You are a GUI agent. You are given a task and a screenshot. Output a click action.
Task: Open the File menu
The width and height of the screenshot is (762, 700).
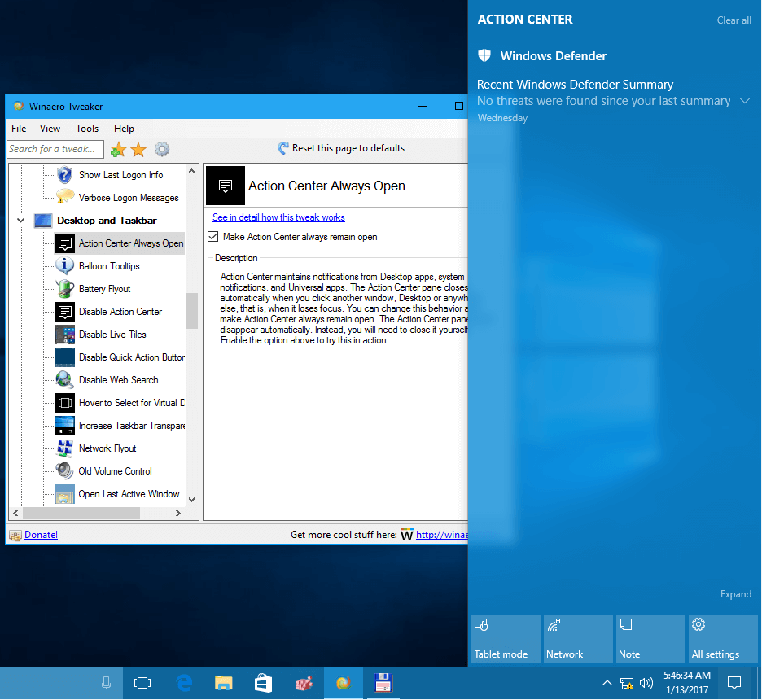click(19, 129)
